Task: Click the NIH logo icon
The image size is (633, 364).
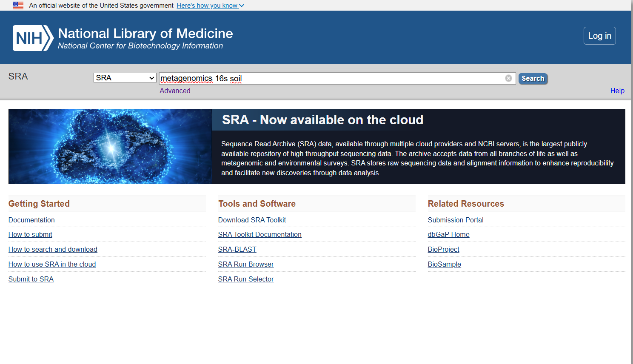Action: point(33,38)
